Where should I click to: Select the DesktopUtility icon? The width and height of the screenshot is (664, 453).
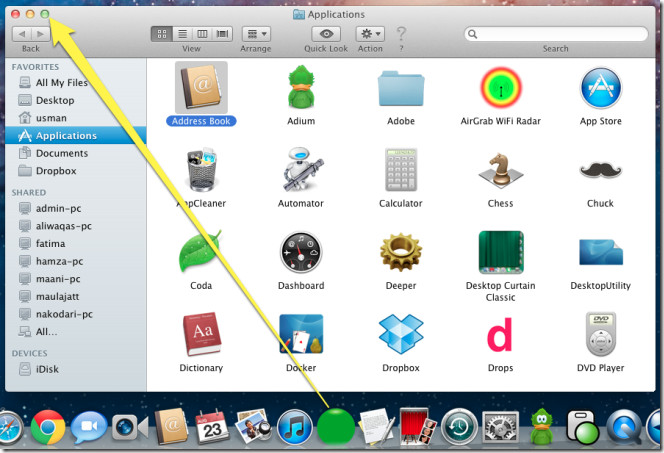click(600, 252)
